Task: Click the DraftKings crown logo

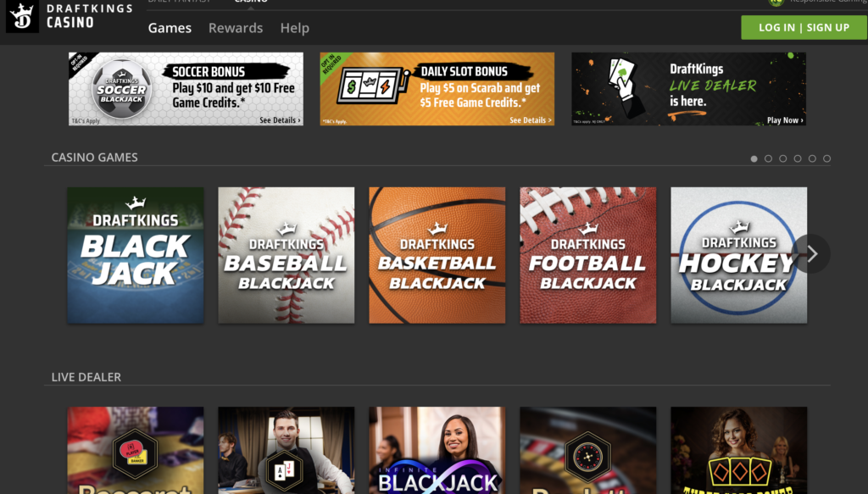Action: click(x=21, y=15)
